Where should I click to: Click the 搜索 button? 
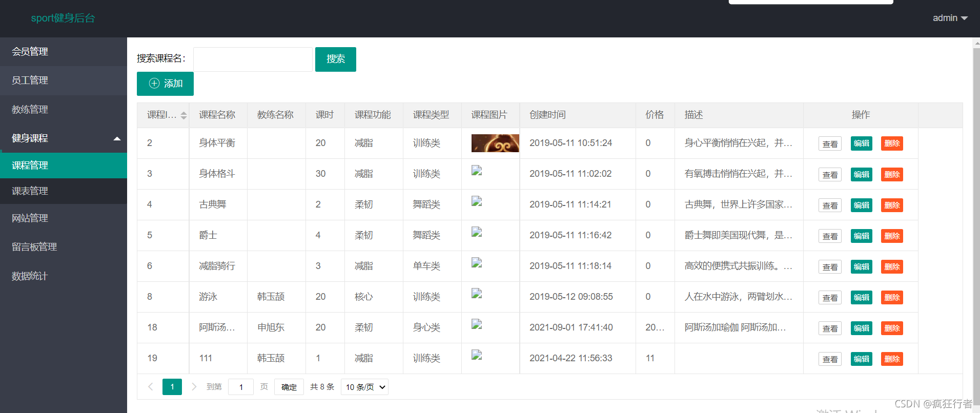(x=335, y=59)
